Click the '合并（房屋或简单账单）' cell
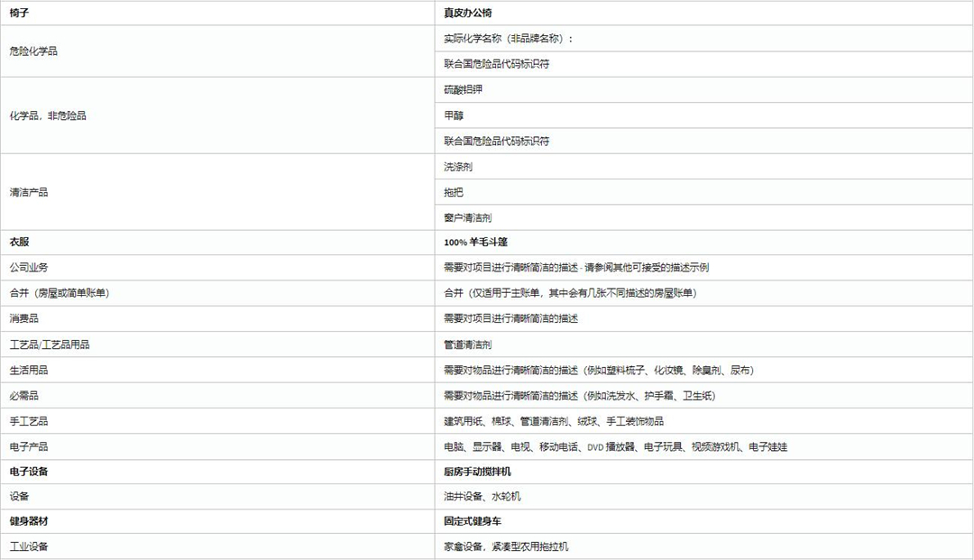 217,293
